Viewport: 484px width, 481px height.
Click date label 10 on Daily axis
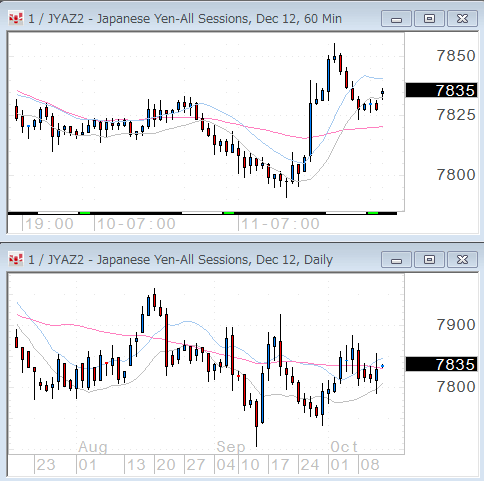point(250,465)
